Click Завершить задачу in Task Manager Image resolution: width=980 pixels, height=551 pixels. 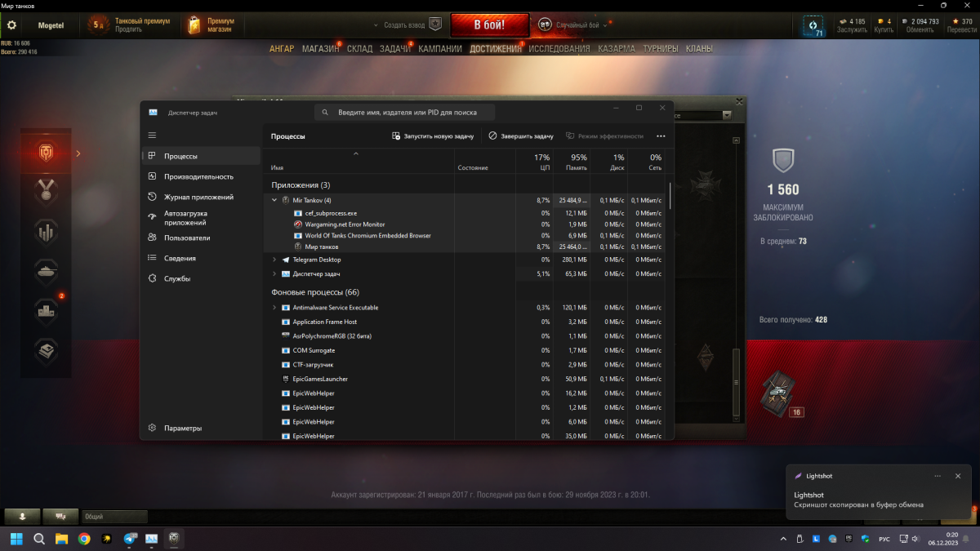point(521,136)
